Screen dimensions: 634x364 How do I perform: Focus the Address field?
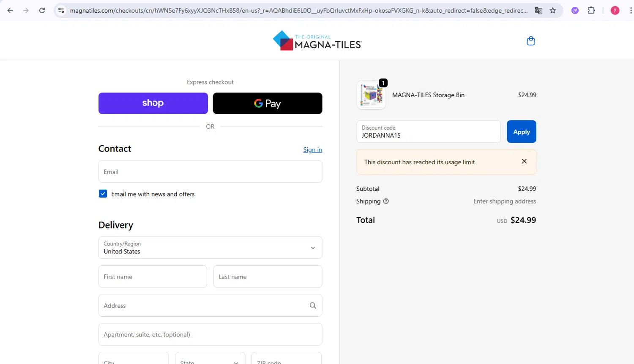click(210, 305)
